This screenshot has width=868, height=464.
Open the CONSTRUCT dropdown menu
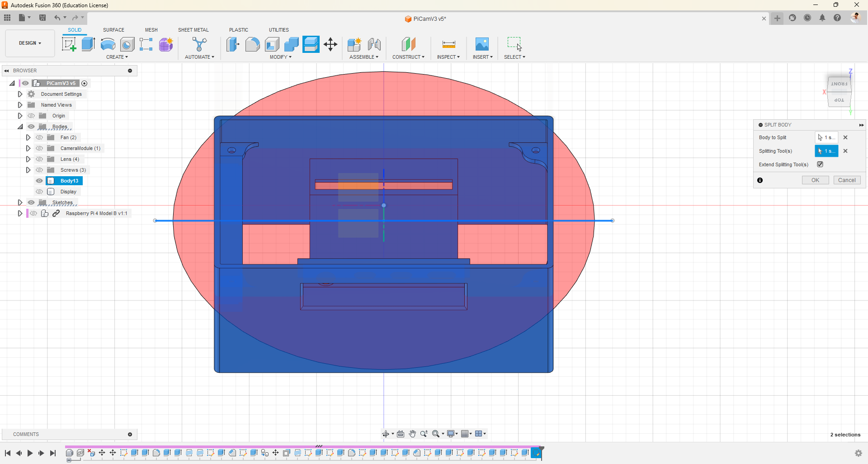408,57
